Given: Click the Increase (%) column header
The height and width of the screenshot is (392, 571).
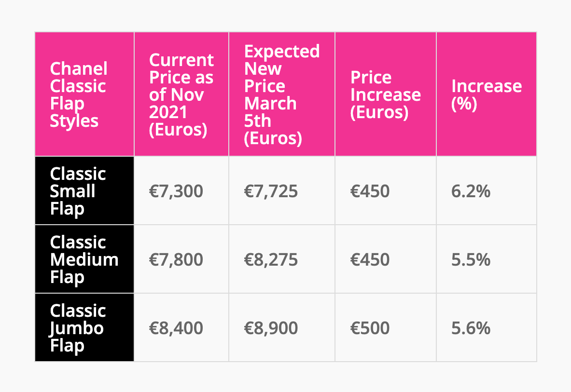Looking at the screenshot, I should pos(487,95).
